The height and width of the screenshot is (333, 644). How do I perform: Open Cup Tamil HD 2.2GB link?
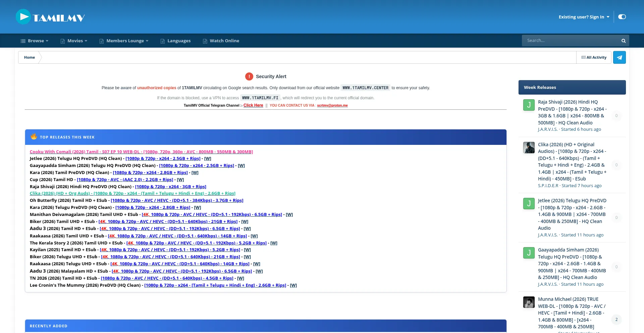tap(125, 180)
